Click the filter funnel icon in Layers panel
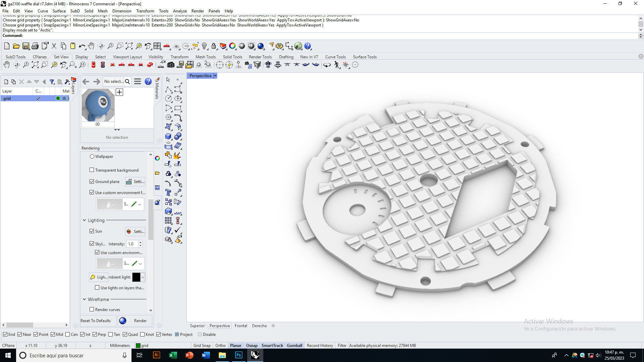This screenshot has width=644, height=362. tap(52, 81)
